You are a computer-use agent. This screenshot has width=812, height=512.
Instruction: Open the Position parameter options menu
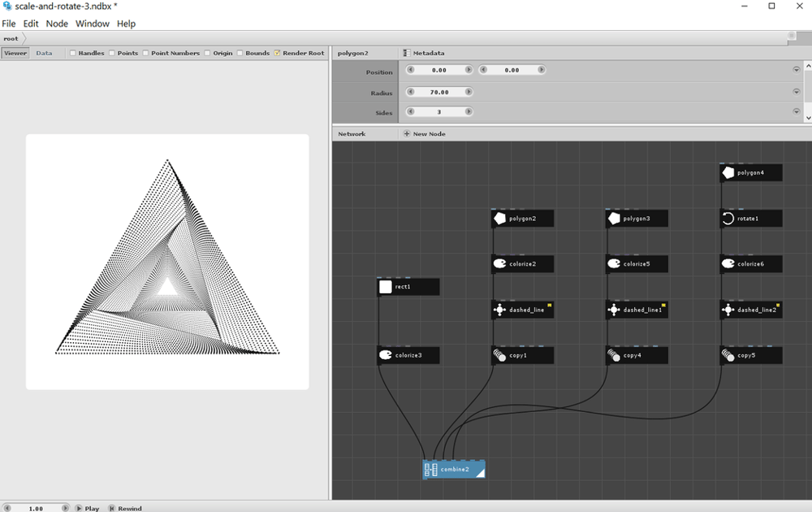click(797, 70)
